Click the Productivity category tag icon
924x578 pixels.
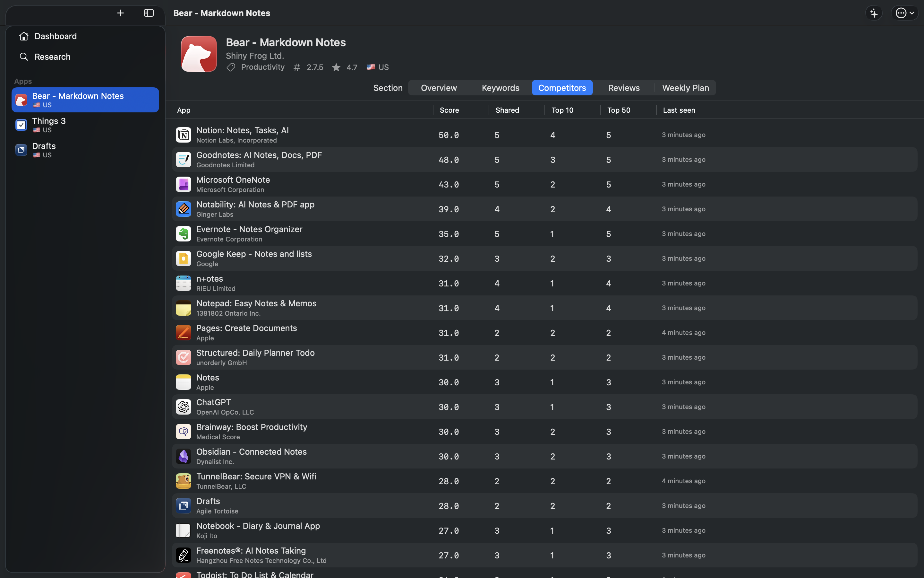click(231, 67)
